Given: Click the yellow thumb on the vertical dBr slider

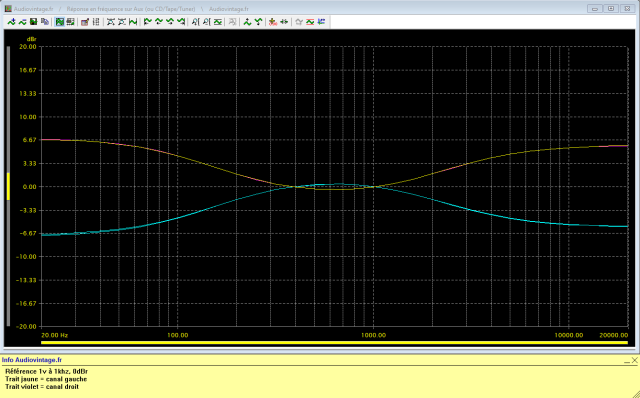Looking at the screenshot, I should point(8,186).
